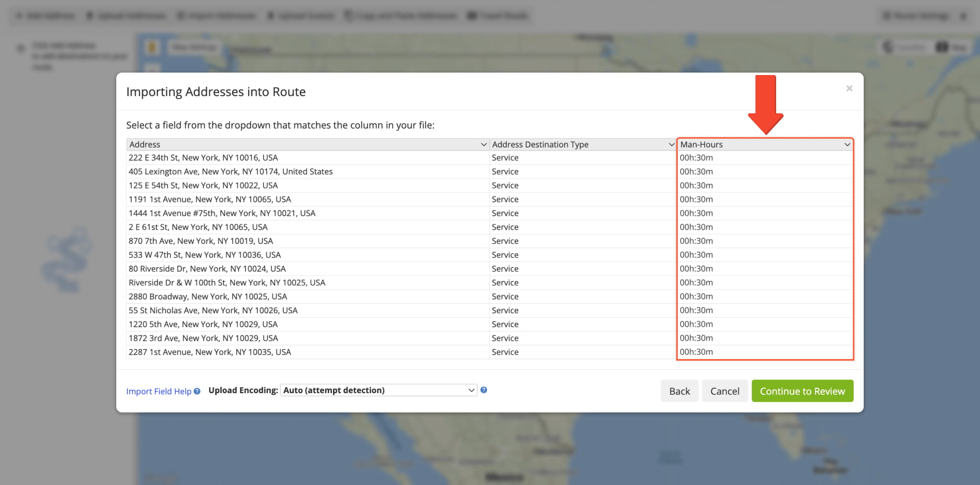The image size is (980, 485).
Task: Click the Service cell for 2880 Broadway
Action: 505,297
